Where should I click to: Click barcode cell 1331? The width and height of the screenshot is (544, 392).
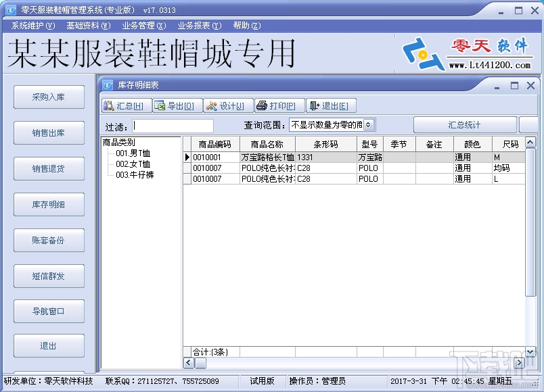[x=325, y=157]
